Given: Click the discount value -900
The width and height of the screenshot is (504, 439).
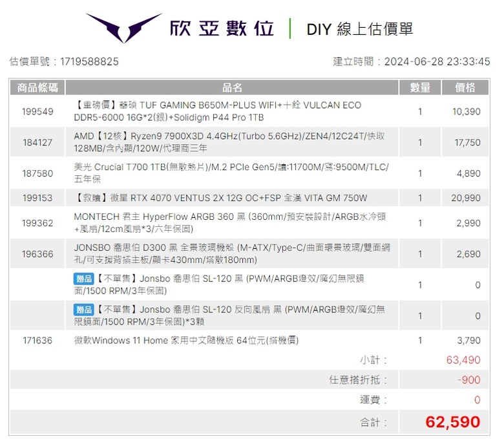Looking at the screenshot, I should click(469, 380).
